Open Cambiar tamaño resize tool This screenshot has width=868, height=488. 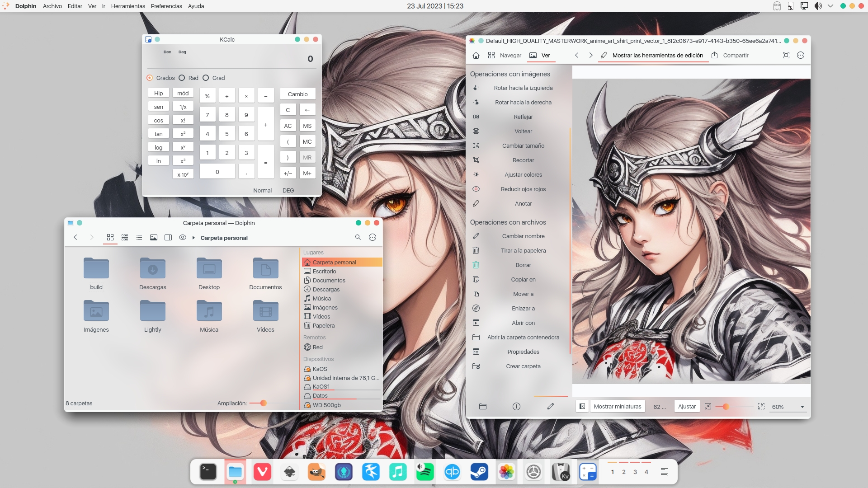tap(476, 145)
